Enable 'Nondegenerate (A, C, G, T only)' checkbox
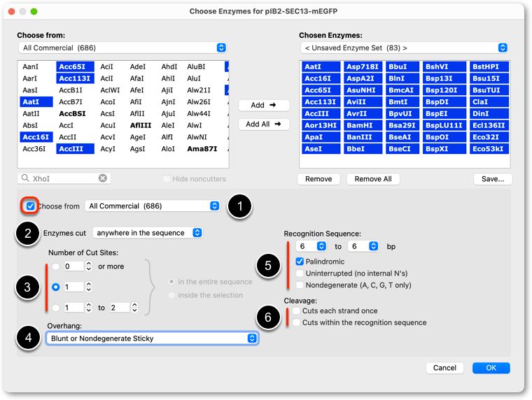 click(x=300, y=285)
